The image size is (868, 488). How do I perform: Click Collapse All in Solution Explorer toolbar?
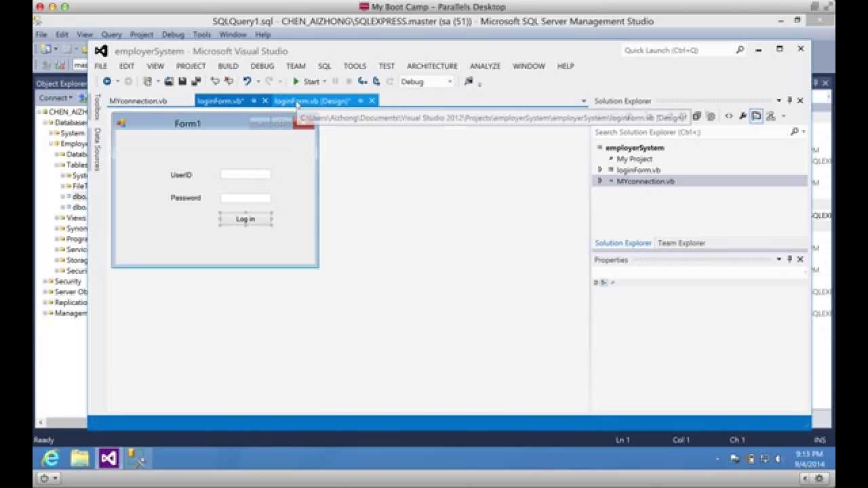click(x=696, y=116)
